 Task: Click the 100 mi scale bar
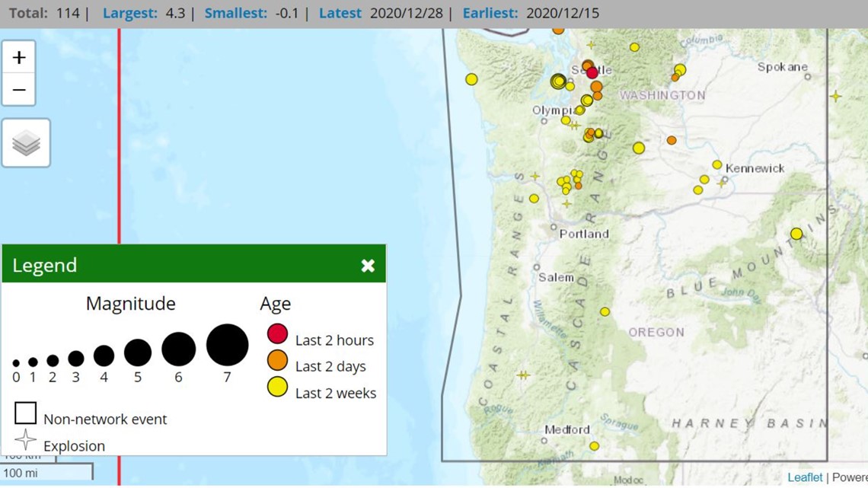46,472
